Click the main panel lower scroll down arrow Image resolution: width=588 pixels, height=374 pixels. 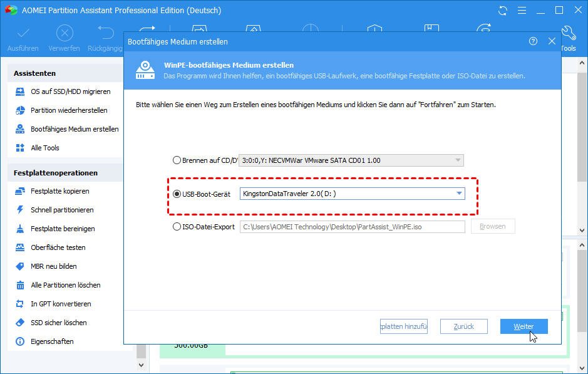click(582, 368)
